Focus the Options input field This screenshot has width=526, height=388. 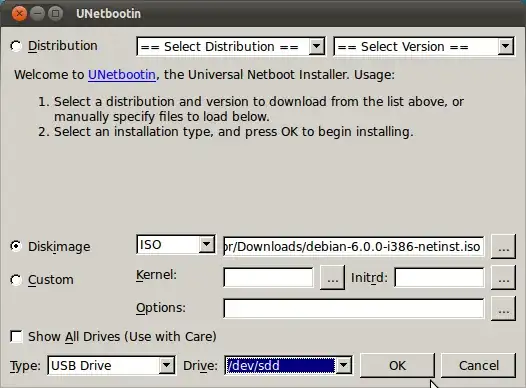[x=354, y=309]
